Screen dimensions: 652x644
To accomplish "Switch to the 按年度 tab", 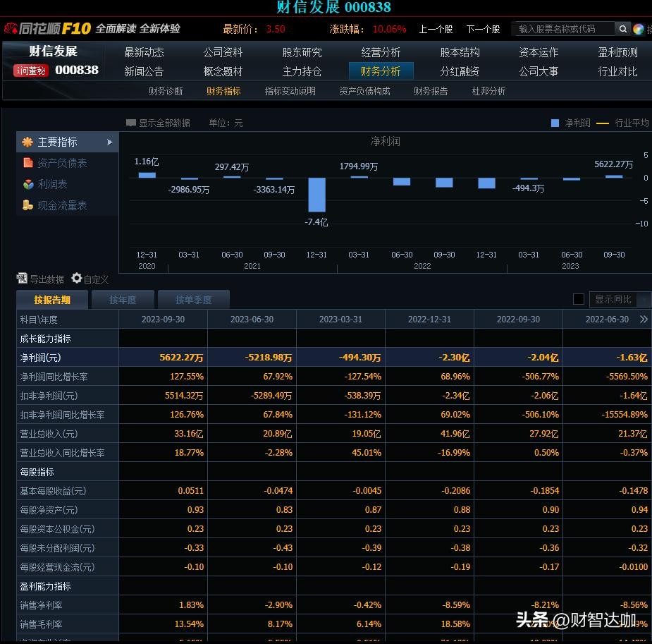I will [x=122, y=300].
